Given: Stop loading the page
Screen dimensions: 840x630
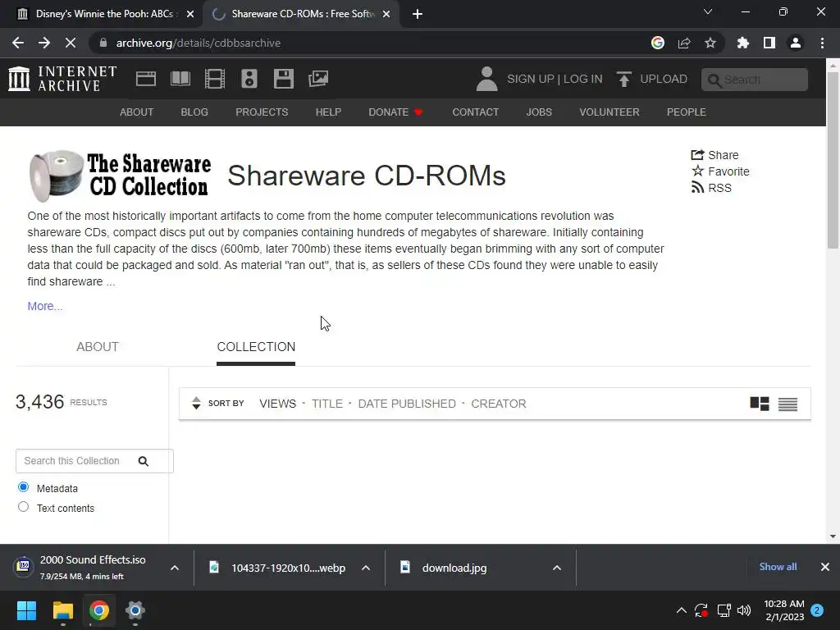Looking at the screenshot, I should (71, 43).
